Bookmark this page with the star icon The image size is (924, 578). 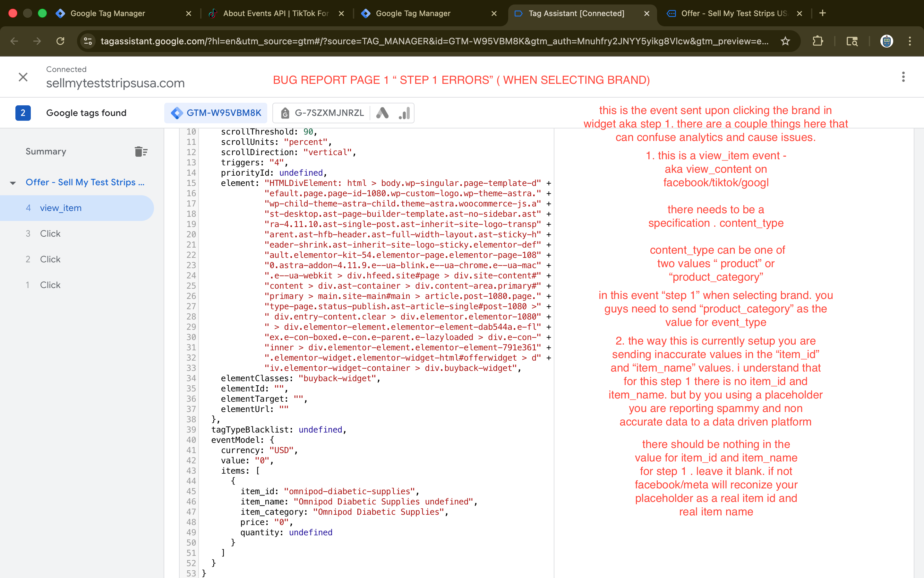[x=785, y=41]
